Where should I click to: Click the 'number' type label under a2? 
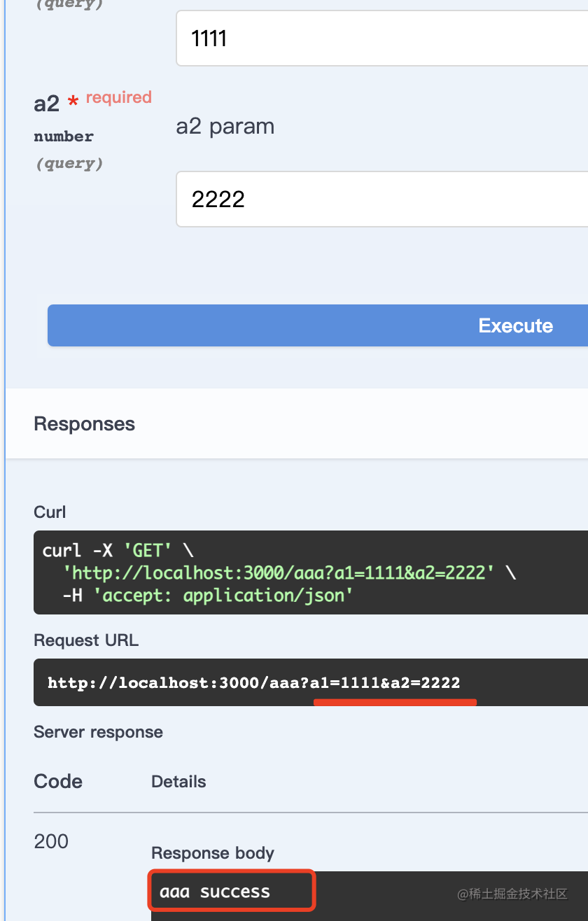click(64, 136)
